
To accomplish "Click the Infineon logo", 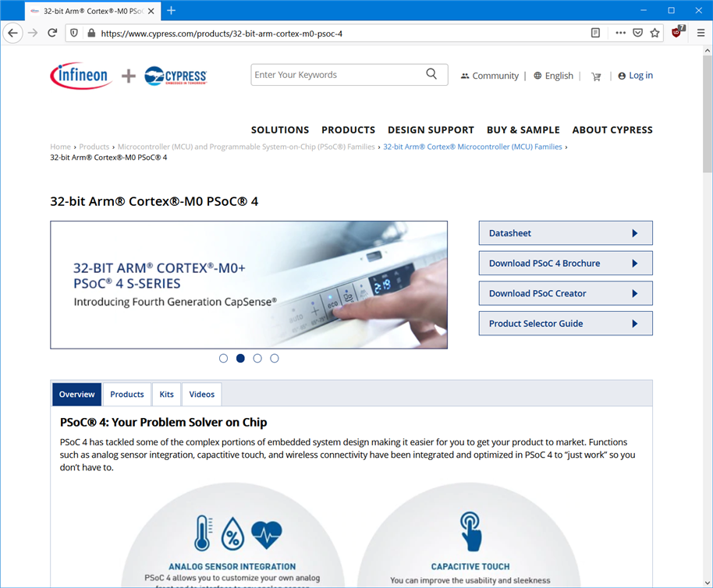I will [81, 76].
